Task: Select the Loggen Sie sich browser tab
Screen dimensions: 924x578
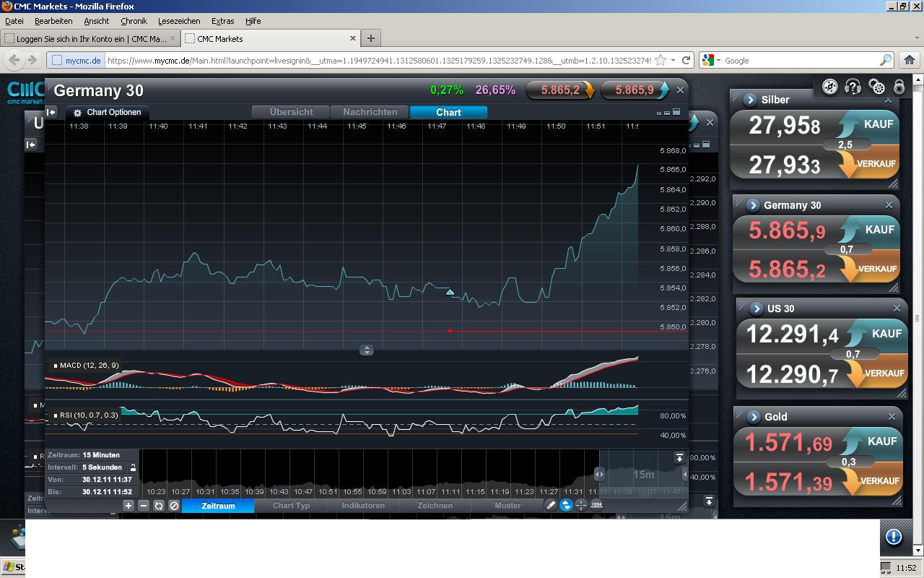Action: pos(91,38)
